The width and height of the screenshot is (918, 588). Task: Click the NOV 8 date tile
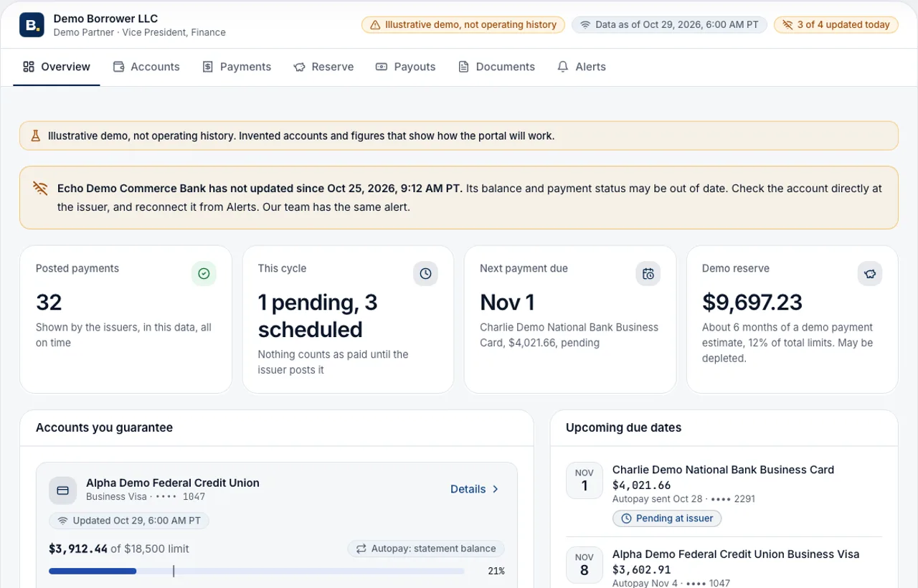click(585, 565)
